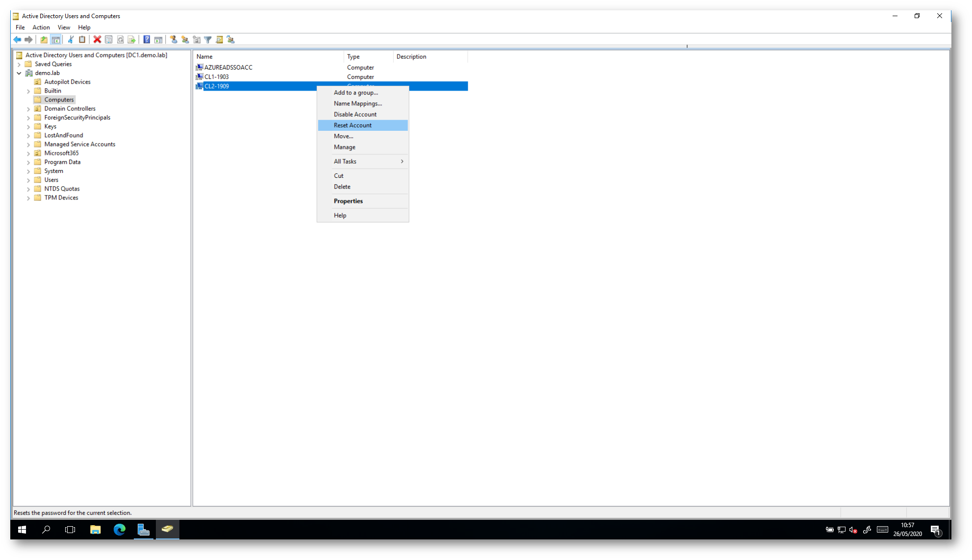Select Add to a group... menu entry
The image size is (972, 560).
pos(363,93)
